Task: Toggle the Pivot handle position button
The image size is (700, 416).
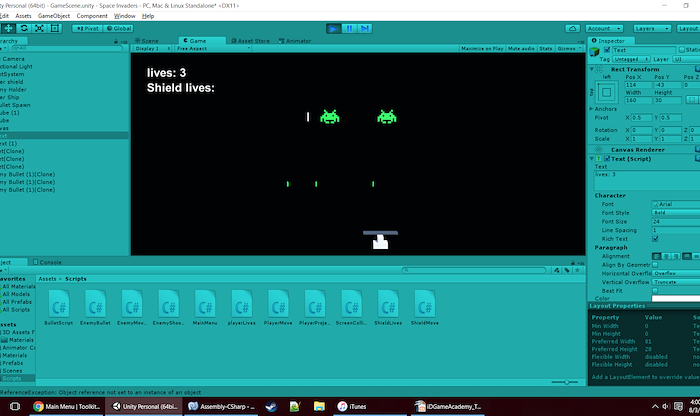Action: coord(88,28)
